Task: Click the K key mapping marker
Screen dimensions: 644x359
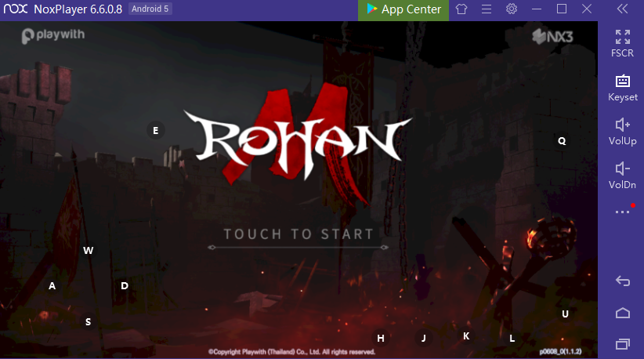Action: 466,336
